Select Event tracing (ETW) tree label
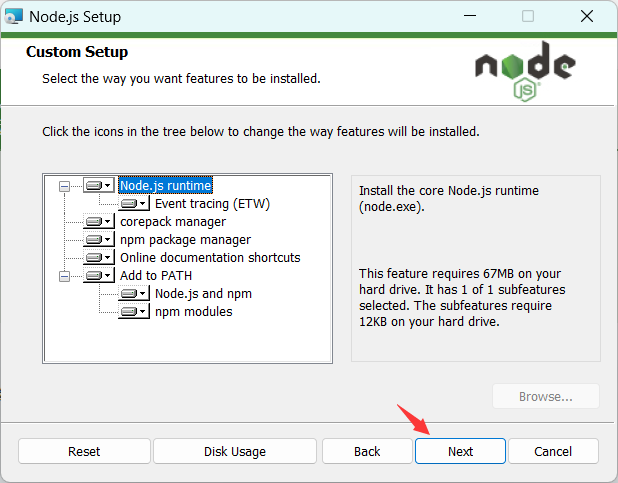 212,204
